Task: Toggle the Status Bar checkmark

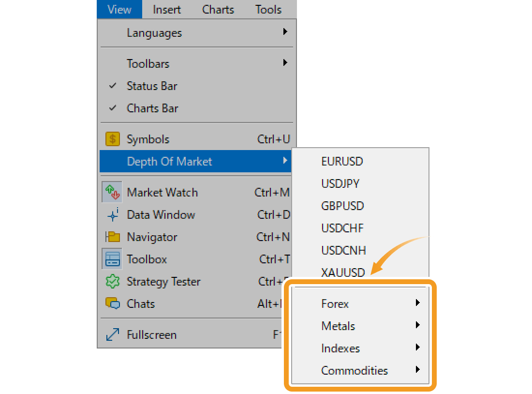Action: coord(112,86)
